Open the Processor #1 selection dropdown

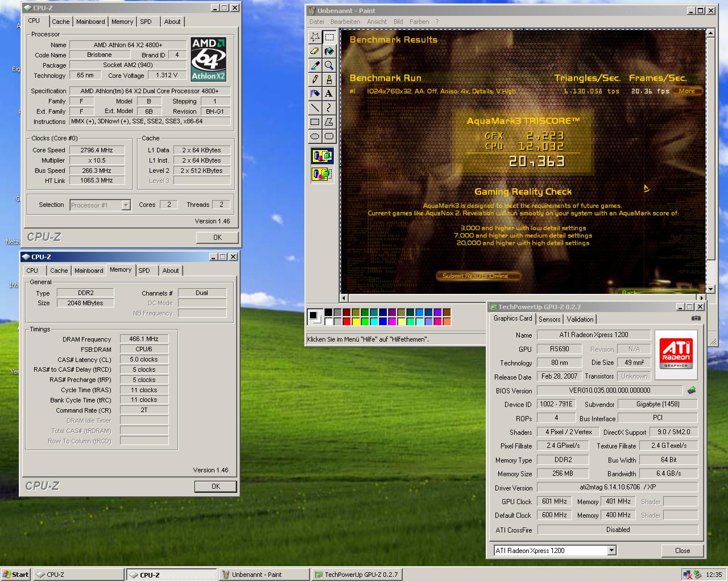click(126, 205)
